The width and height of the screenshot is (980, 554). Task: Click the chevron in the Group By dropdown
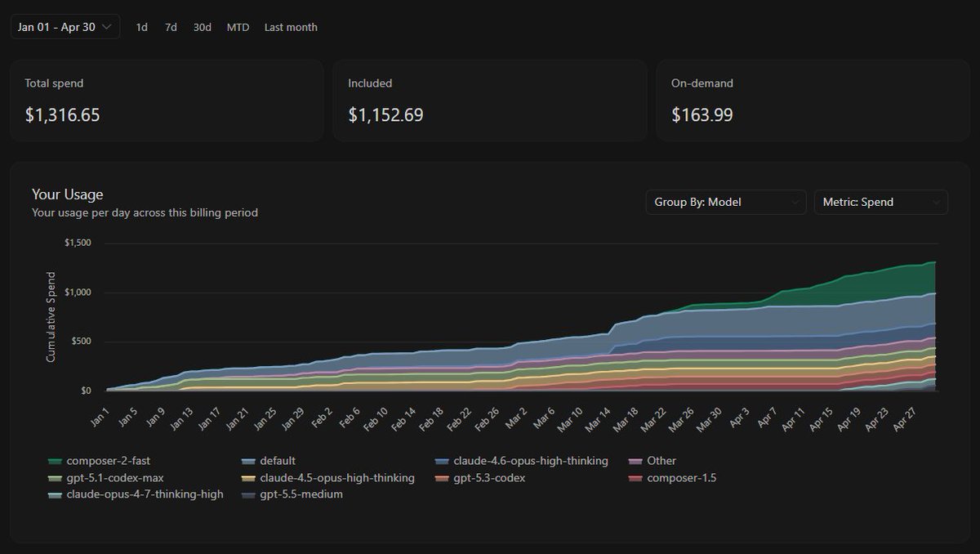tap(795, 202)
